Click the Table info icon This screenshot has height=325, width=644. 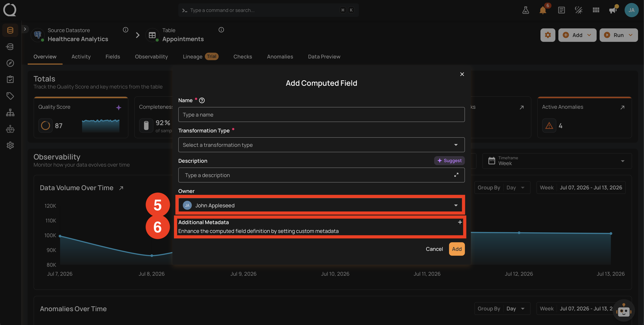(x=221, y=30)
